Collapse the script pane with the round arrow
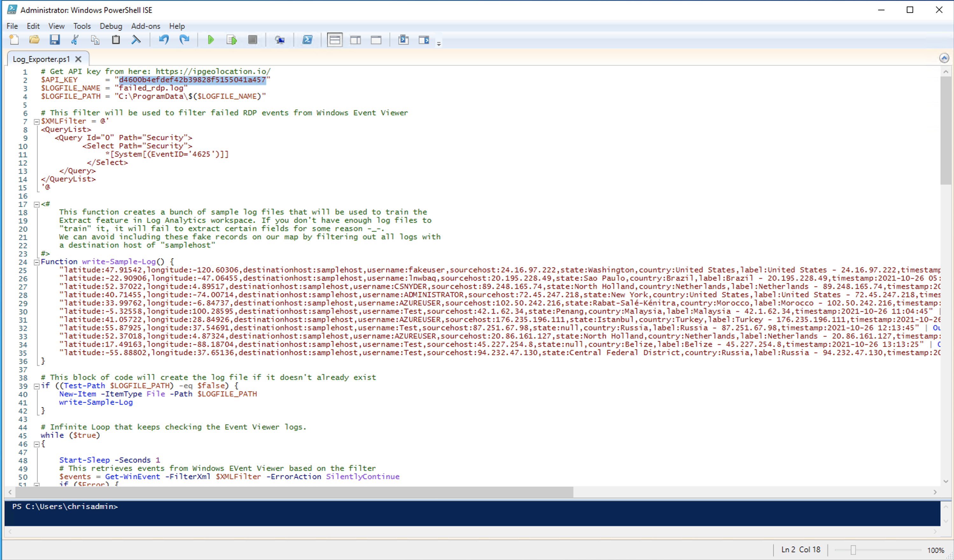Image resolution: width=954 pixels, height=560 pixels. pyautogui.click(x=944, y=58)
